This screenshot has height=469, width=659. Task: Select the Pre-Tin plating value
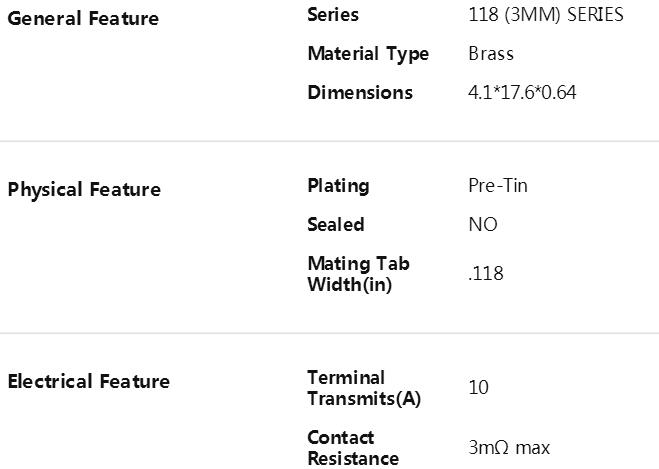tap(498, 186)
